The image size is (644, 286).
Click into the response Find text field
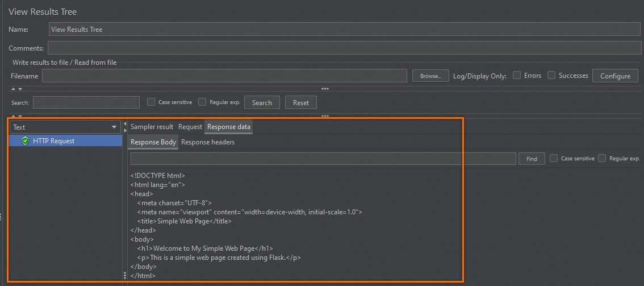click(x=323, y=159)
